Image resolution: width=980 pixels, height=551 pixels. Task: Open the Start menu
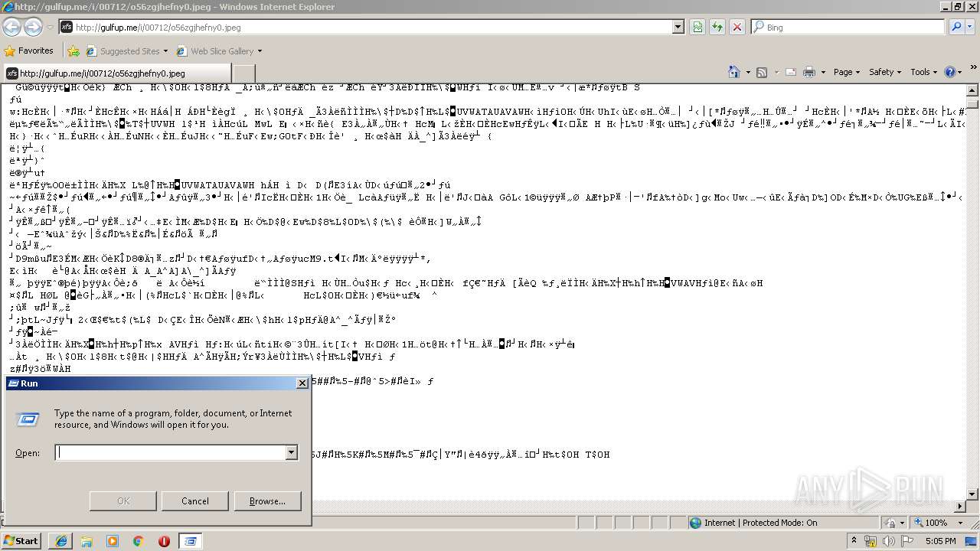pyautogui.click(x=21, y=541)
